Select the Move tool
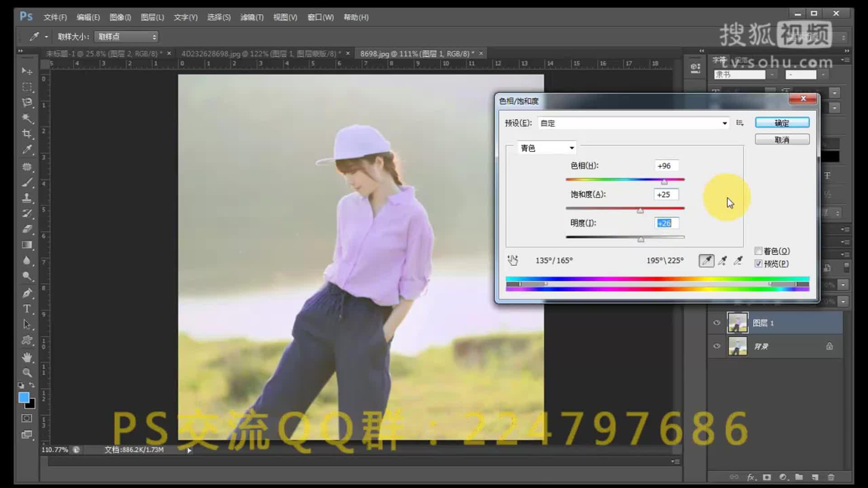 27,71
